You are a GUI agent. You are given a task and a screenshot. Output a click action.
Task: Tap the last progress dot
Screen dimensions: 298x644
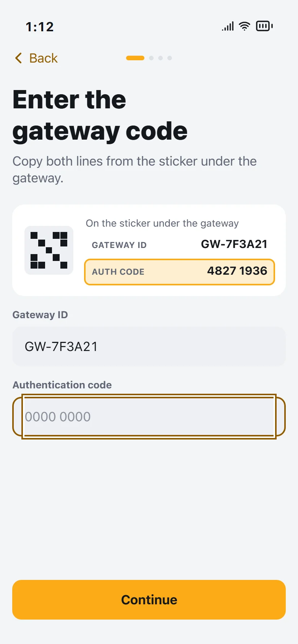[x=170, y=58]
